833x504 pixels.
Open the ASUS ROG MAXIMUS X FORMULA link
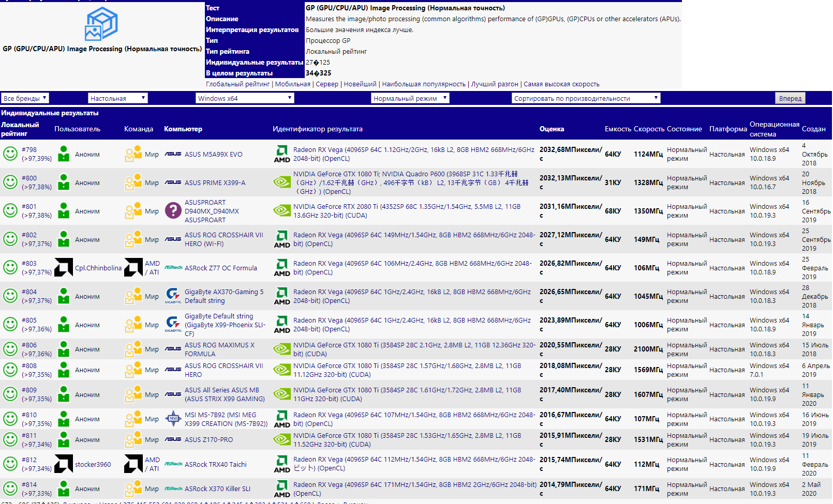point(220,349)
